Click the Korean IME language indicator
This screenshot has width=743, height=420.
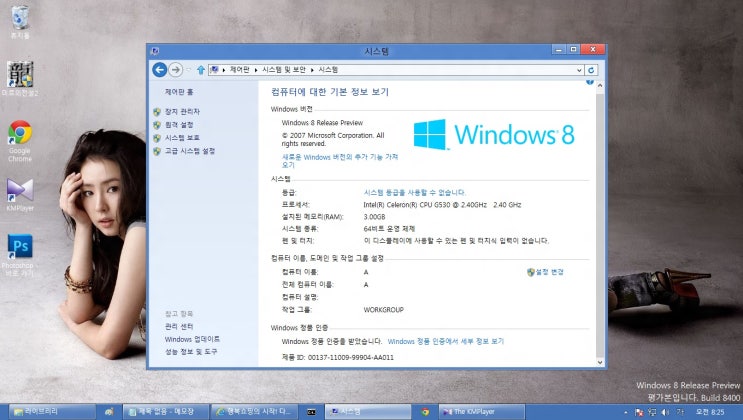tap(680, 412)
